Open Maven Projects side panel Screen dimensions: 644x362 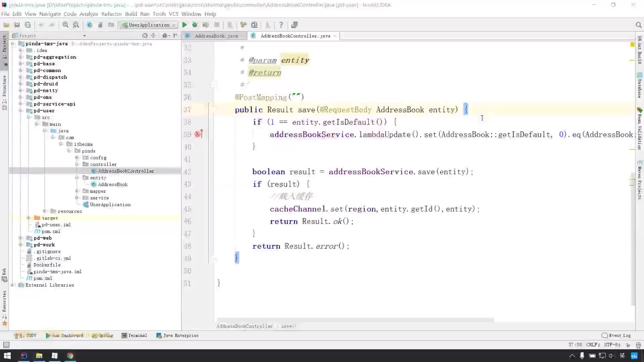pyautogui.click(x=640, y=180)
